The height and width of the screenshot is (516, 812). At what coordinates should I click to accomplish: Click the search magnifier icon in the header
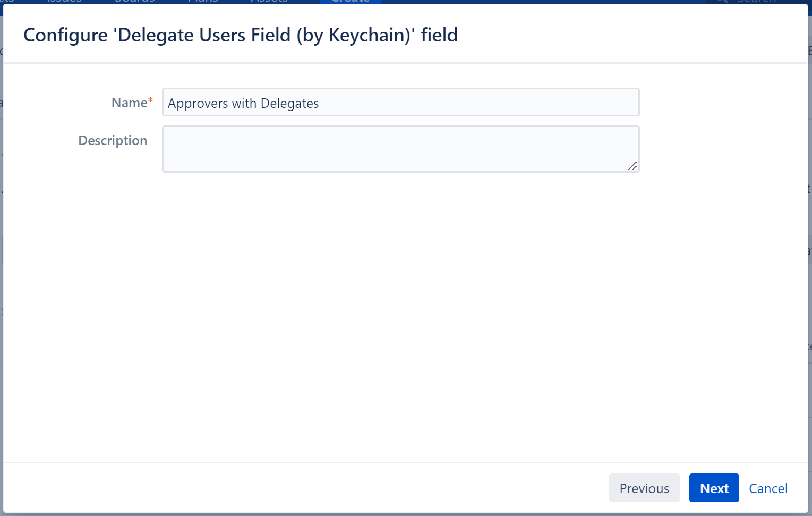pos(722,2)
